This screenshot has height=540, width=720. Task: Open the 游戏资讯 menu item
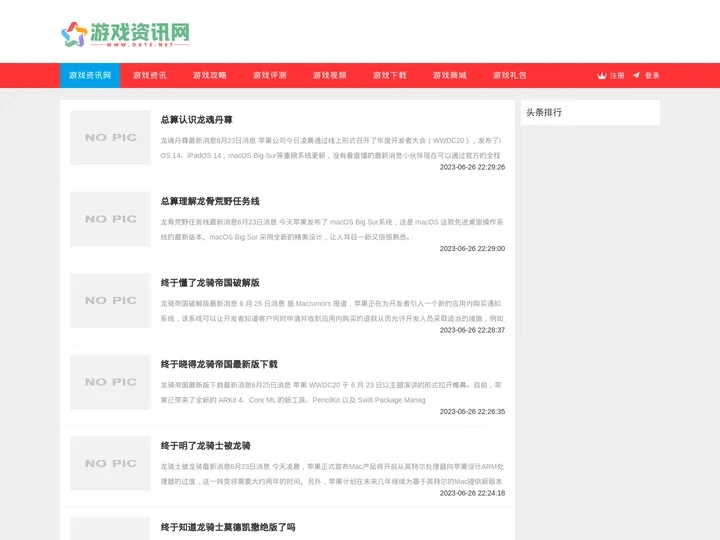coord(150,75)
